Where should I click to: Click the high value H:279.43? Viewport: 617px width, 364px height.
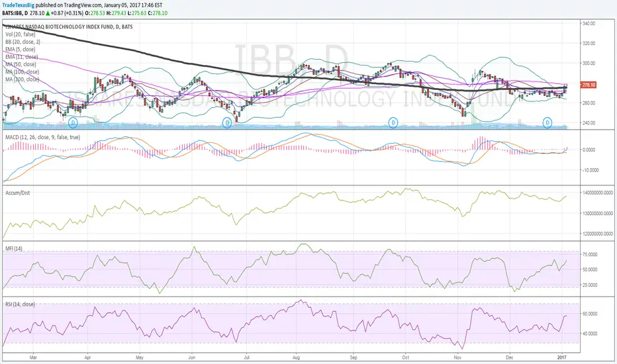(117, 13)
